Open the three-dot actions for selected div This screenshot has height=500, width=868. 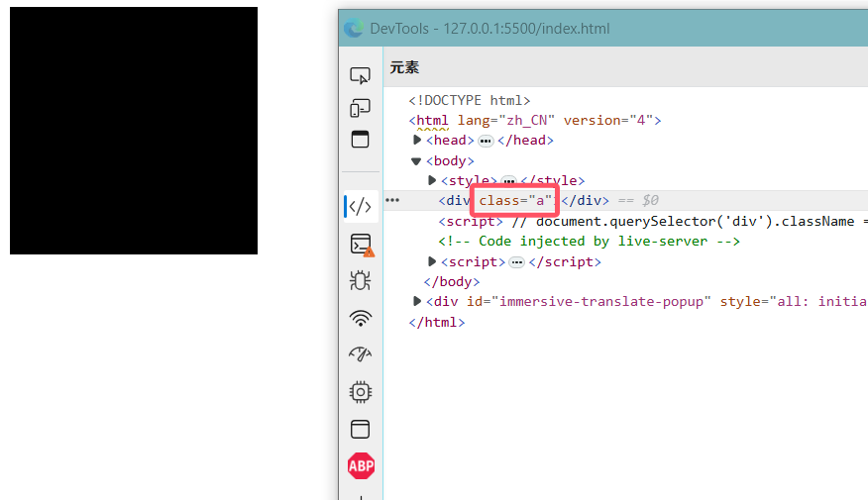coord(392,200)
